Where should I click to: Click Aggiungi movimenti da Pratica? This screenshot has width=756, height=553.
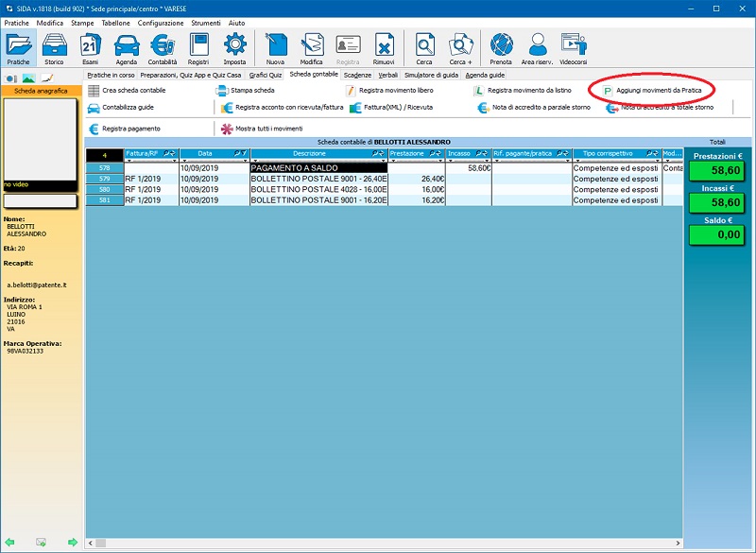pyautogui.click(x=652, y=90)
